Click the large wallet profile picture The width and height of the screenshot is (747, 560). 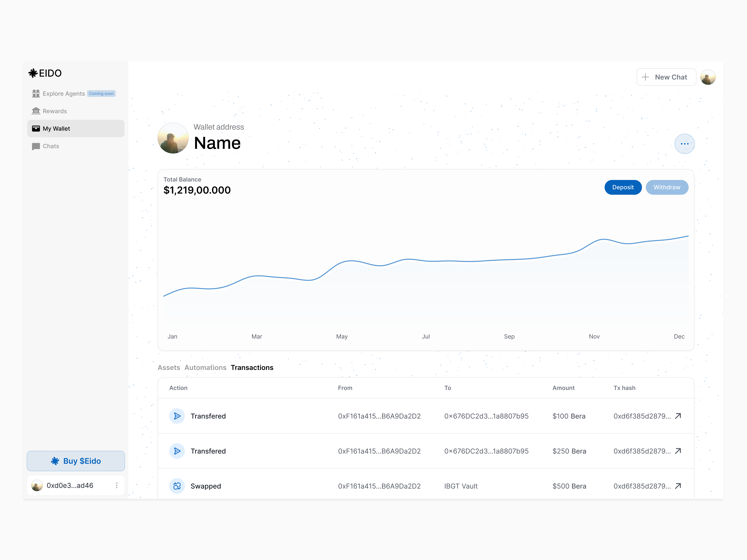click(173, 138)
